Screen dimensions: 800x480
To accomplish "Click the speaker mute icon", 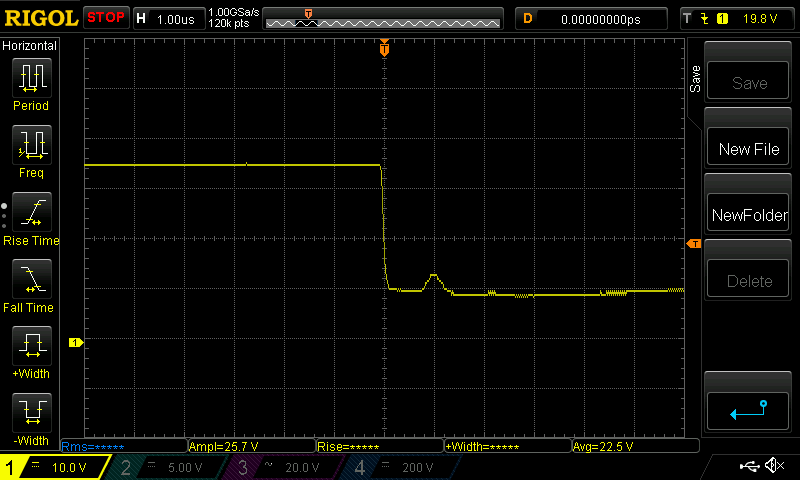I will click(x=773, y=466).
